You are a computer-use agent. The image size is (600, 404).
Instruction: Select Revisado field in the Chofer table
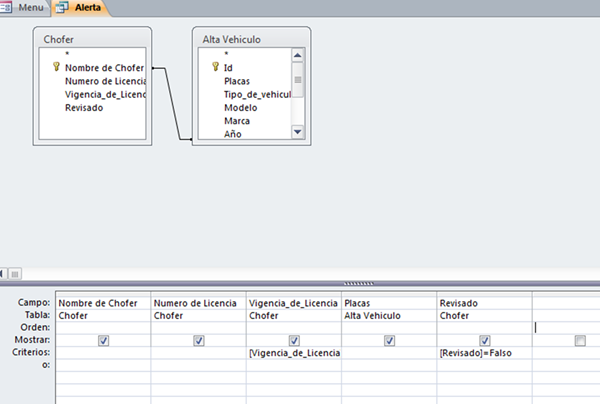(86, 107)
